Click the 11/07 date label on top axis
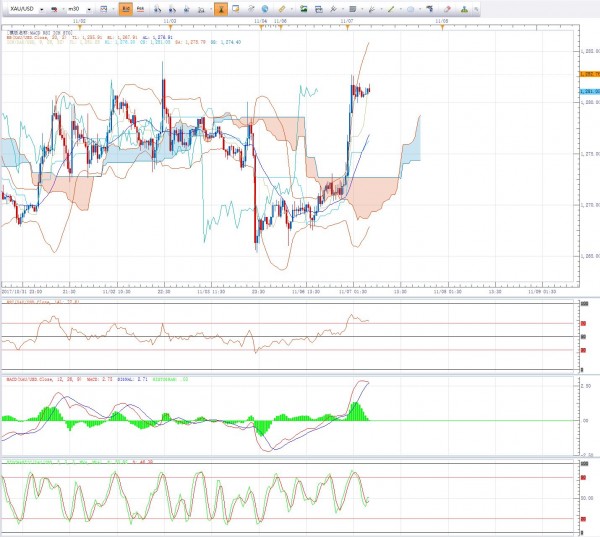Image resolution: width=600 pixels, height=537 pixels. click(x=345, y=19)
